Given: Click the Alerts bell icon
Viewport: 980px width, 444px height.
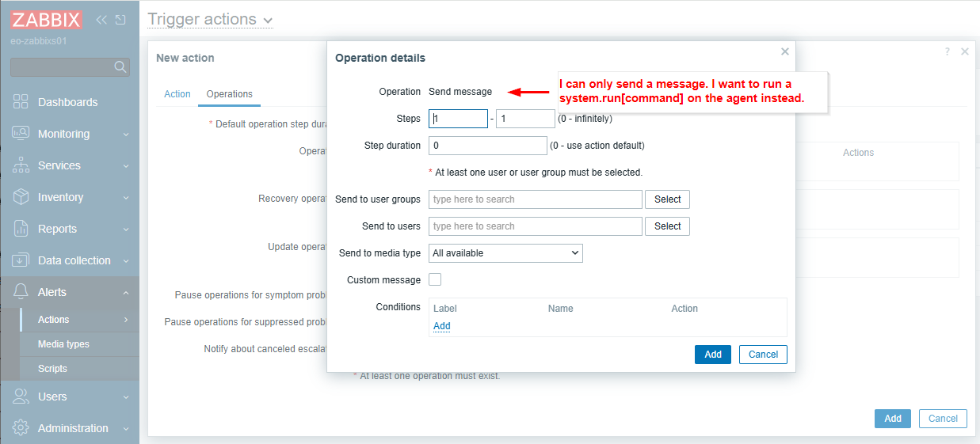Looking at the screenshot, I should [x=21, y=292].
